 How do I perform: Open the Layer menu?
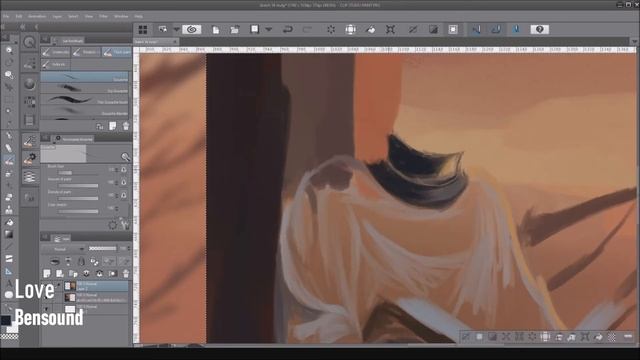click(57, 16)
